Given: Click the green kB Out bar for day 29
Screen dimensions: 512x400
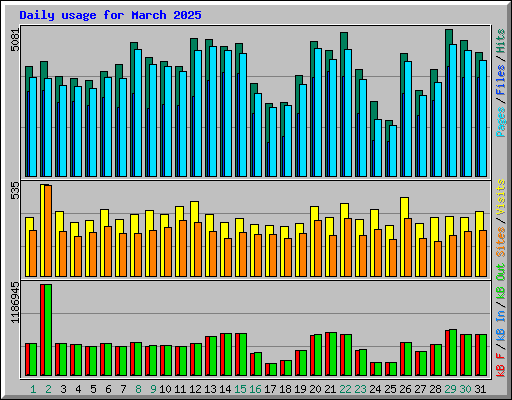Looking at the screenshot, I should coord(453,353).
